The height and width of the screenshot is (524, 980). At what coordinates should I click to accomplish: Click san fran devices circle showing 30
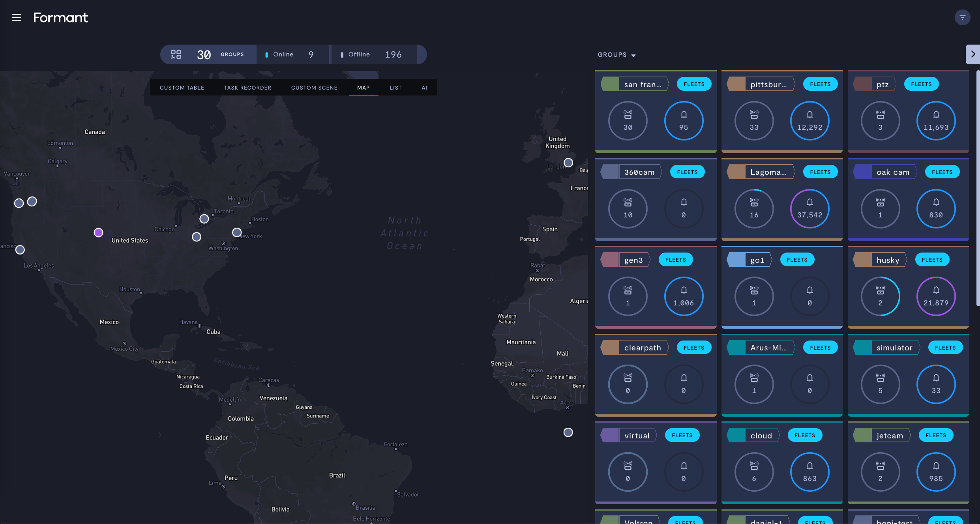[628, 121]
